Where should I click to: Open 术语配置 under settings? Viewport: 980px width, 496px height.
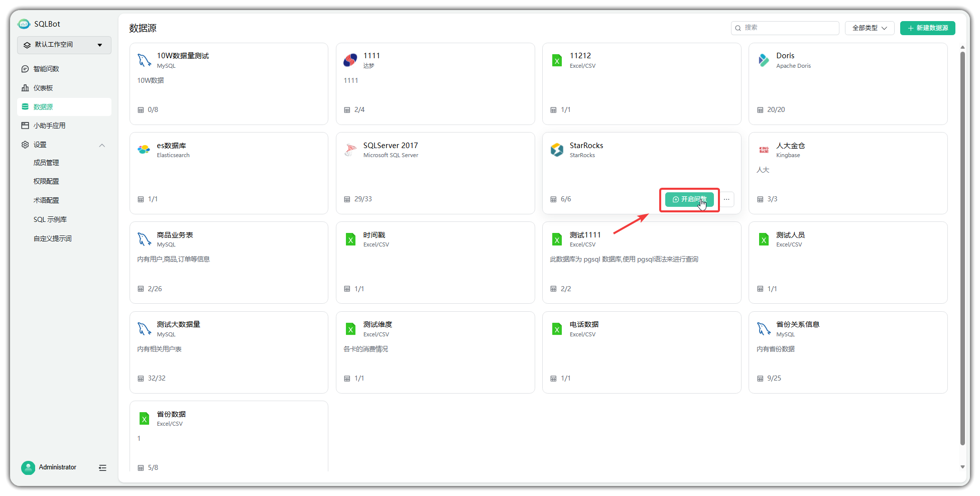(46, 200)
